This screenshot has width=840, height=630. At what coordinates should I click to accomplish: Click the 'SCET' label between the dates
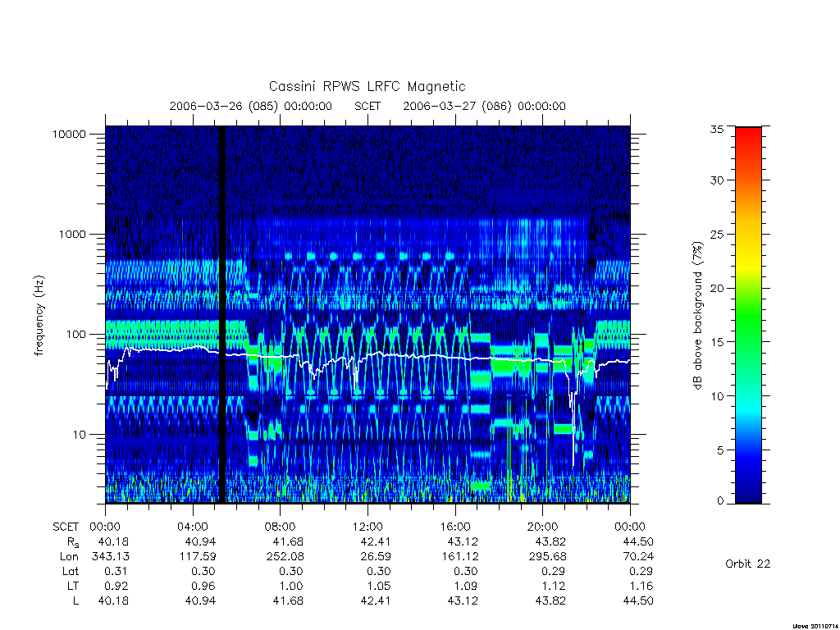pyautogui.click(x=367, y=106)
